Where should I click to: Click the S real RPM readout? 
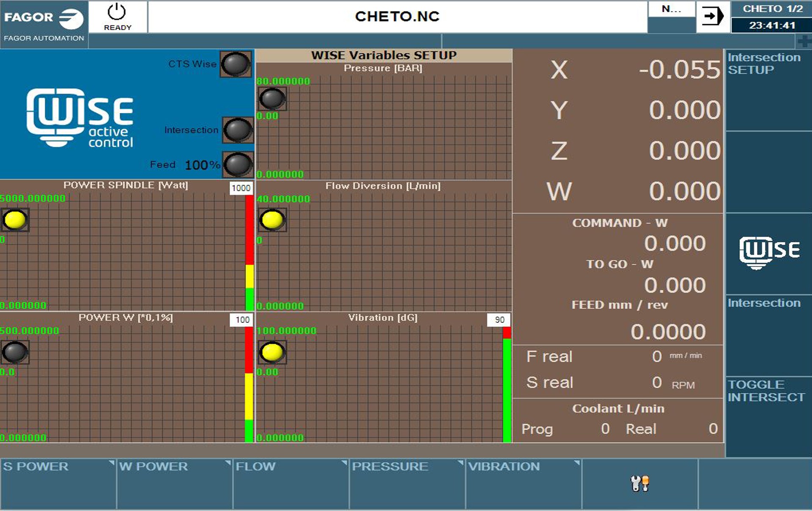tap(656, 382)
